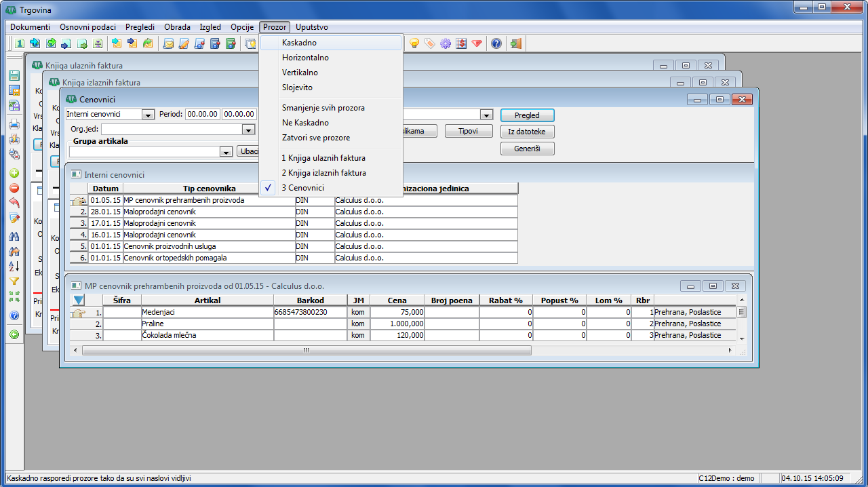Click the dollar document toolbar icon
The width and height of the screenshot is (868, 487).
click(x=461, y=43)
